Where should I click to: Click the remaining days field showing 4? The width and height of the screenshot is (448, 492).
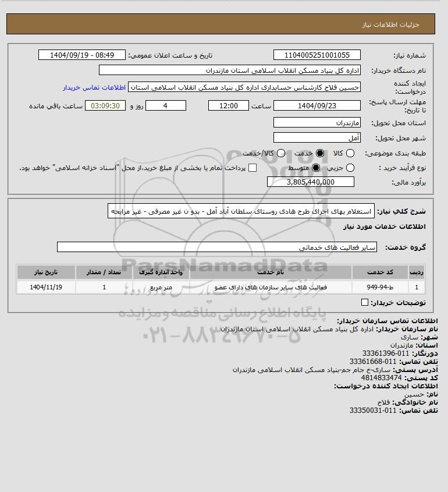tap(166, 106)
